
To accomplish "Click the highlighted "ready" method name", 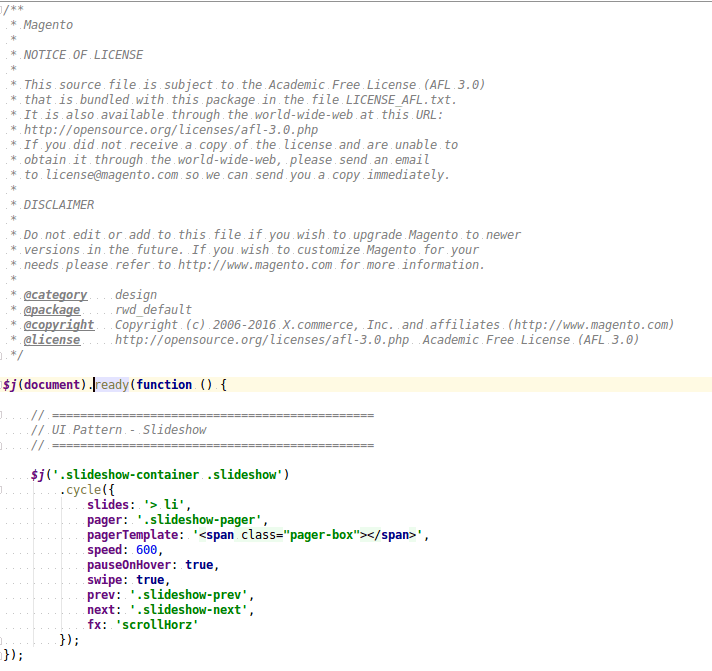I will 112,385.
